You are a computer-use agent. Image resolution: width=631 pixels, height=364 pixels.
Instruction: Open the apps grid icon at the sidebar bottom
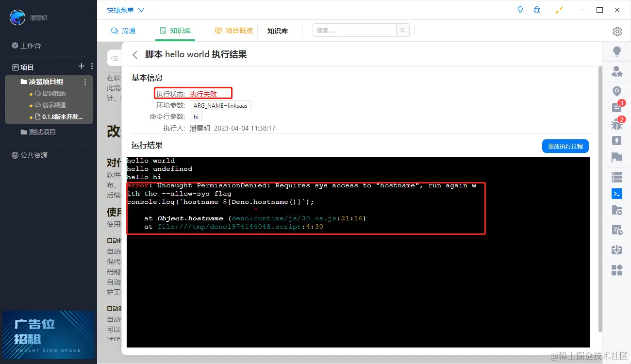(x=617, y=270)
